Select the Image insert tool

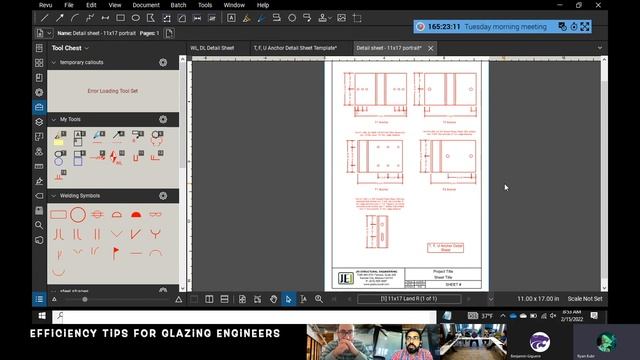[x=342, y=18]
